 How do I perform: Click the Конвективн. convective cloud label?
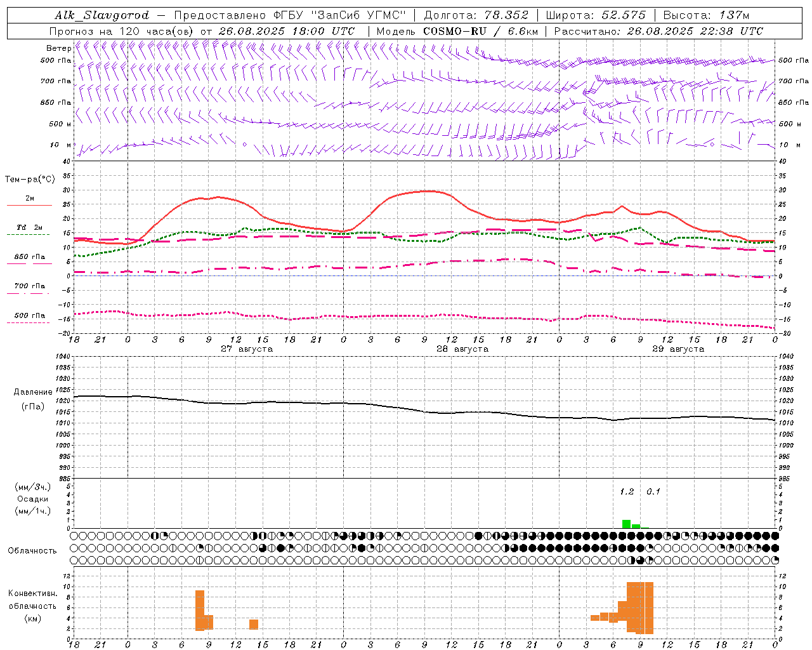pyautogui.click(x=33, y=594)
